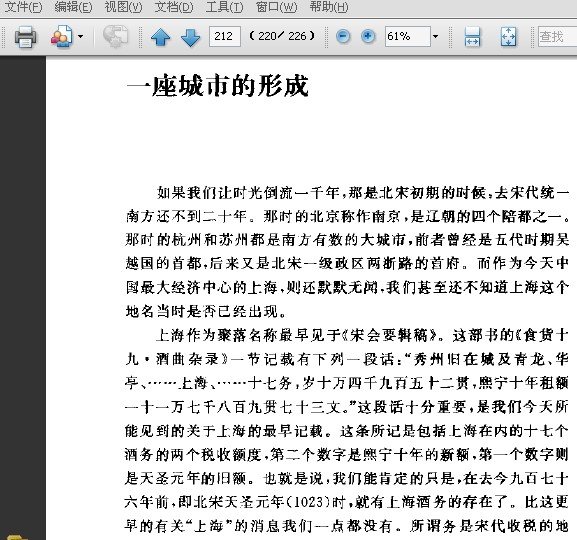The image size is (577, 540).
Task: Open the 帮助(H) menu
Action: tap(329, 7)
